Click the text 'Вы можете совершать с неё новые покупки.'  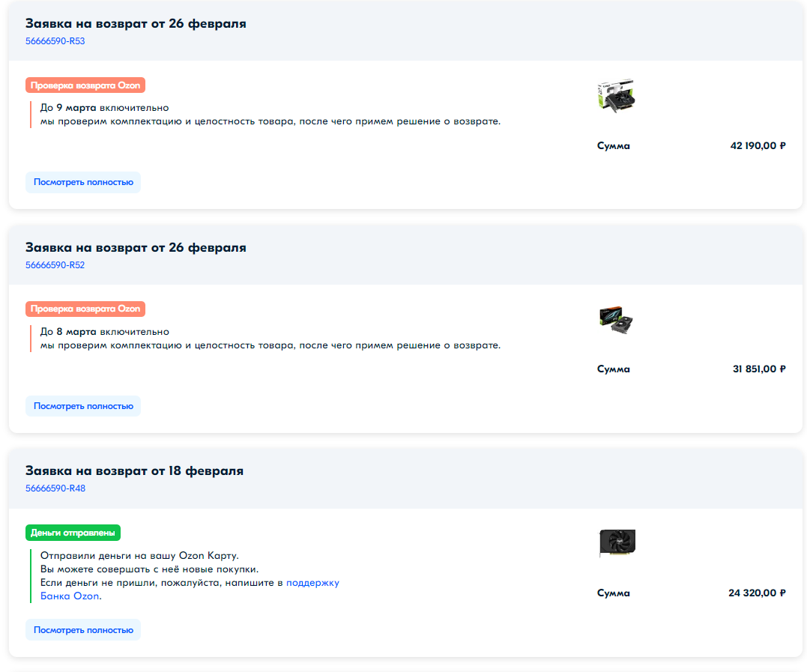pos(149,569)
